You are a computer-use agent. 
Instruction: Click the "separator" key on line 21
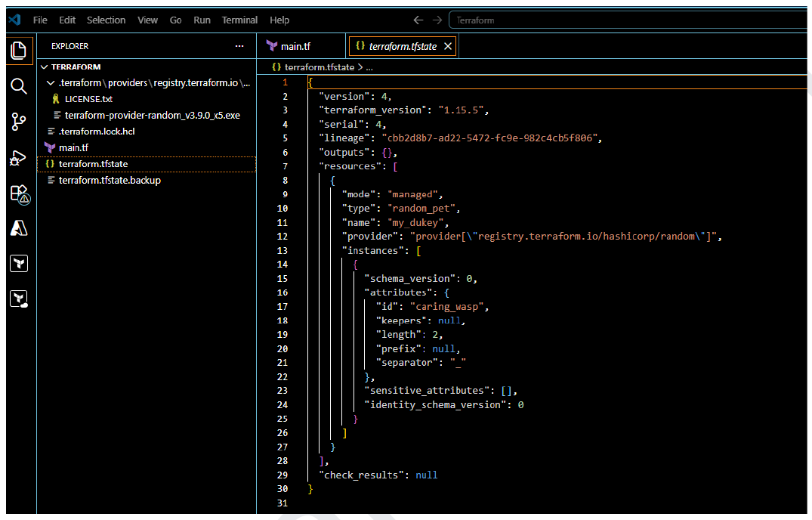pos(406,363)
